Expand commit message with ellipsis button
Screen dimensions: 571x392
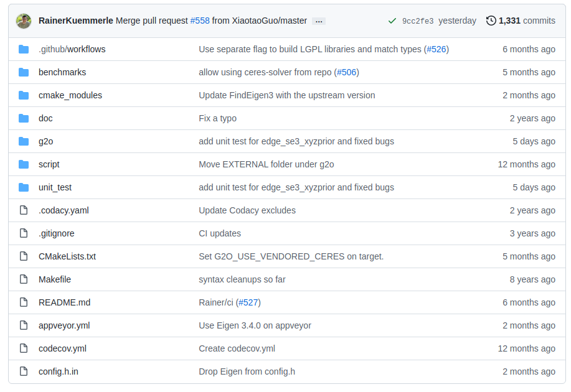click(x=319, y=21)
